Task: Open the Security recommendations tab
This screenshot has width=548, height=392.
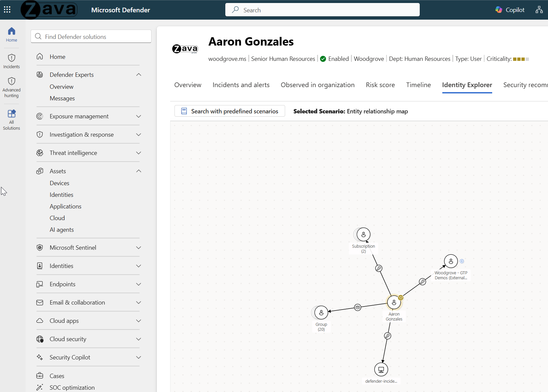Action: pos(525,85)
